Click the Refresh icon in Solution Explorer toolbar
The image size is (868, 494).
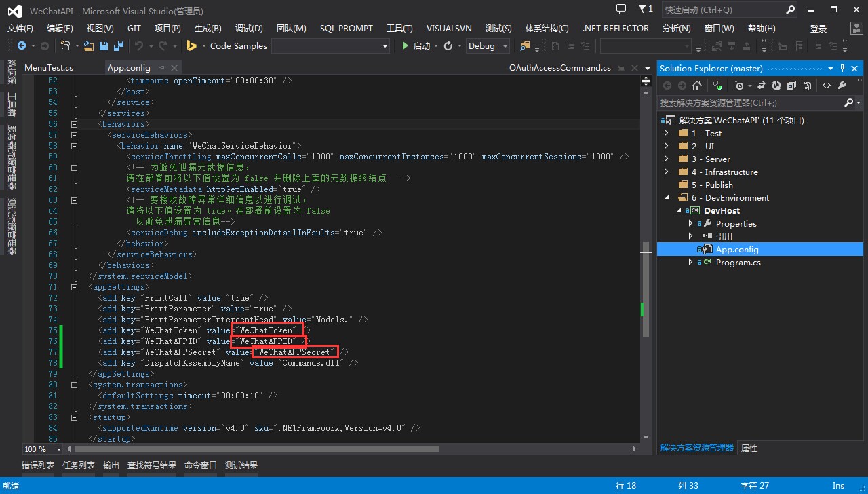tap(776, 85)
